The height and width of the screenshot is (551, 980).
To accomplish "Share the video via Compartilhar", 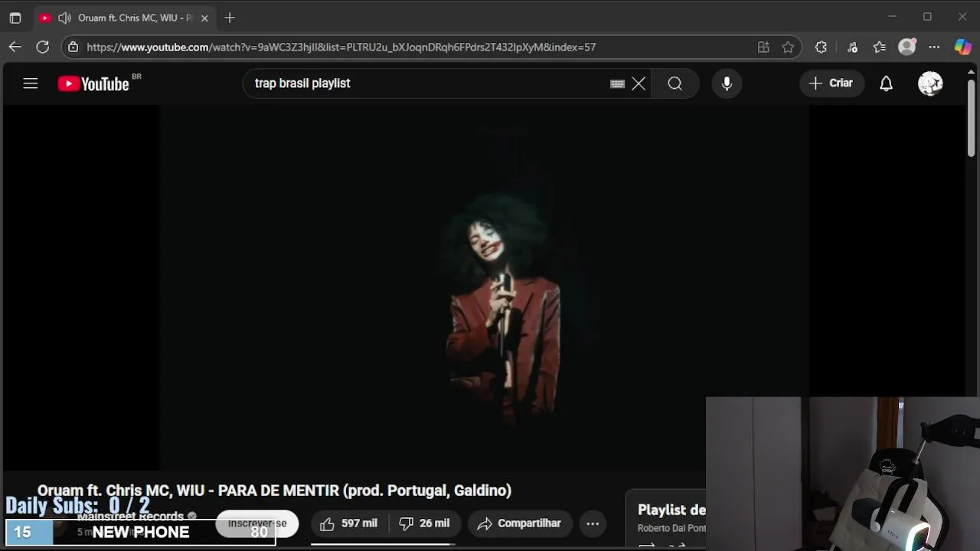I will pyautogui.click(x=518, y=523).
